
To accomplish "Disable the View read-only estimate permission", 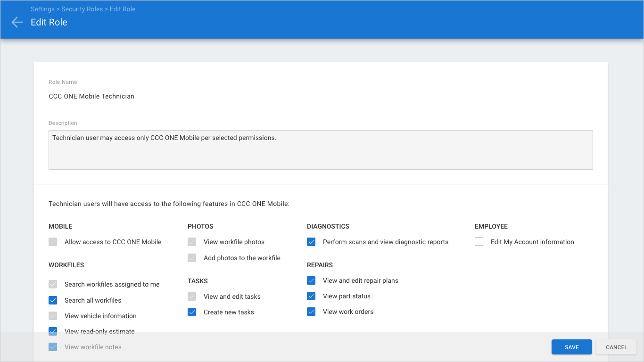I will pyautogui.click(x=53, y=331).
